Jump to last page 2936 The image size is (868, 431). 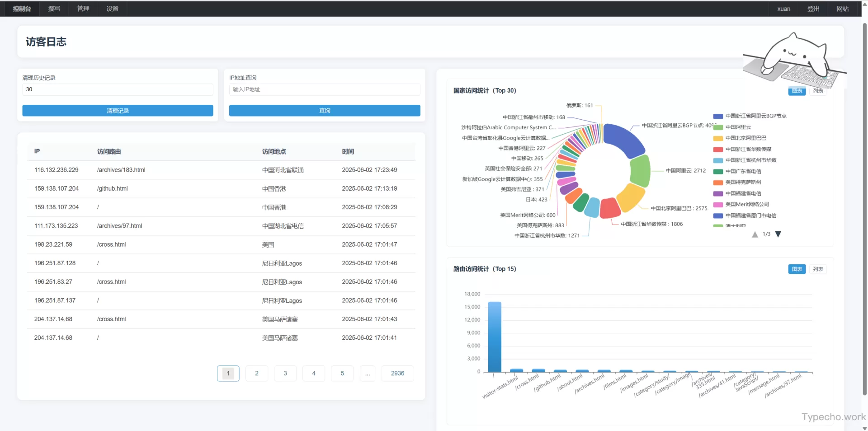pyautogui.click(x=397, y=373)
